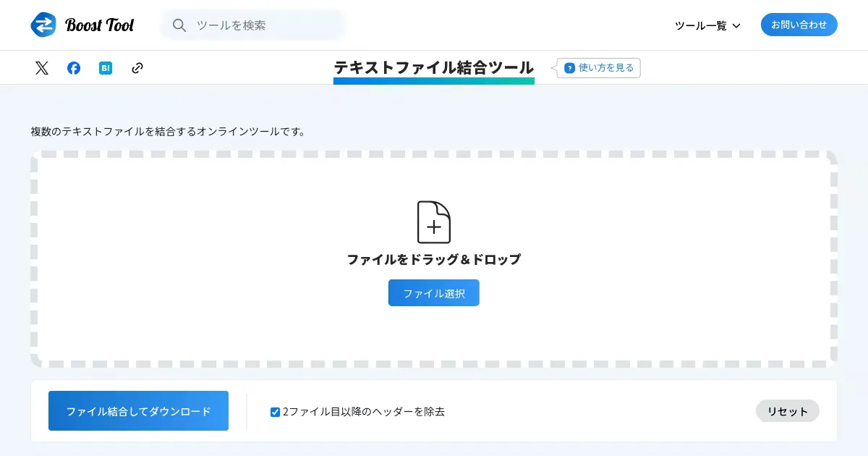Image resolution: width=868 pixels, height=456 pixels.
Task: Click the Boost Tool logo icon
Action: (x=43, y=25)
